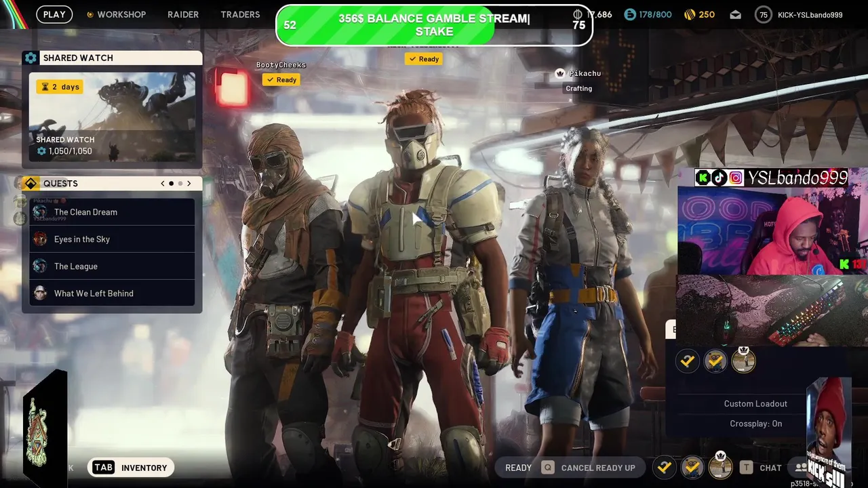Screen dimensions: 868x488
Task: Open INVENTORY with the TAB button
Action: tap(130, 468)
